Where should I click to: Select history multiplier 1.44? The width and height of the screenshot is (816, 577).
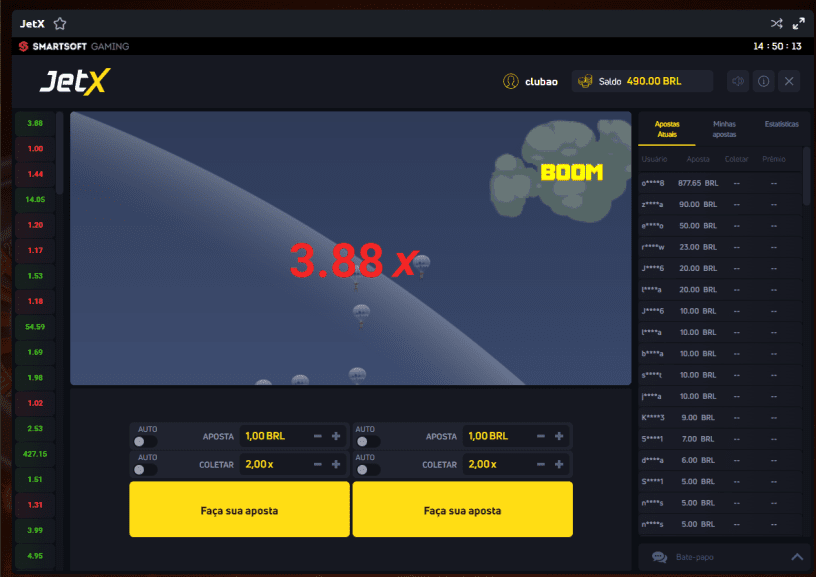(35, 174)
